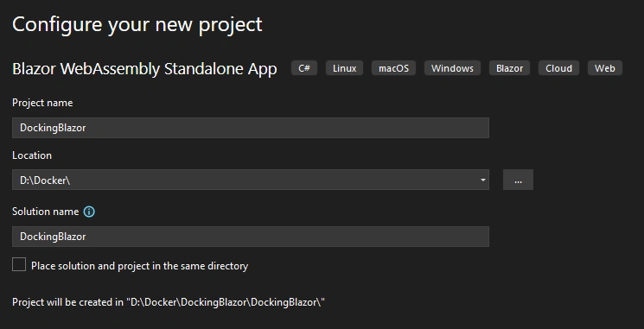Screen dimensions: 644x329
Task: Select the Web tag
Action: pyautogui.click(x=605, y=68)
